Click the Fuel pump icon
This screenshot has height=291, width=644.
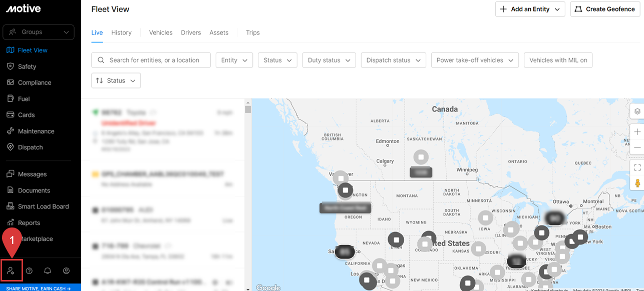click(x=10, y=98)
